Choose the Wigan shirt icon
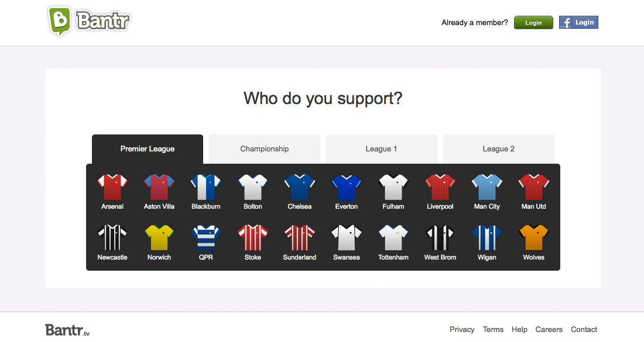 tap(487, 237)
